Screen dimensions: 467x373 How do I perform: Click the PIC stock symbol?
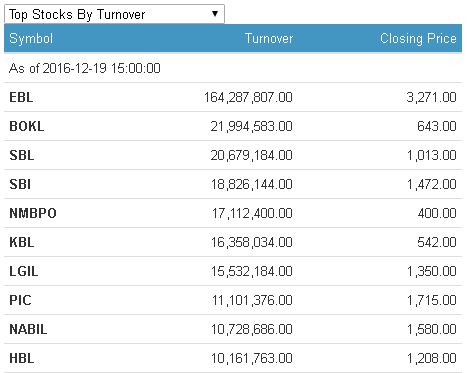[20, 300]
